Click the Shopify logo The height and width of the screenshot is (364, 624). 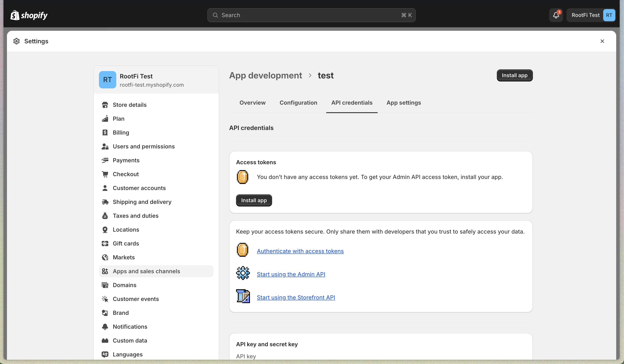point(29,15)
